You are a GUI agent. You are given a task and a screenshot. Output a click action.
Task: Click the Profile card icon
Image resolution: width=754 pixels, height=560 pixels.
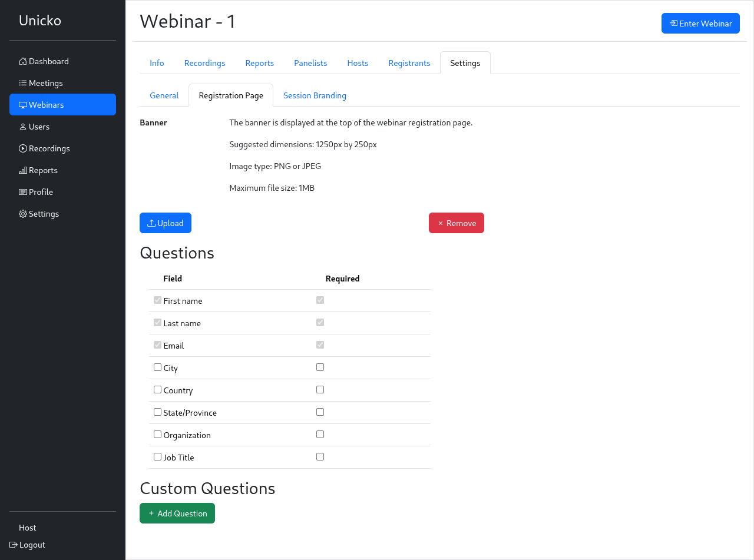(23, 192)
